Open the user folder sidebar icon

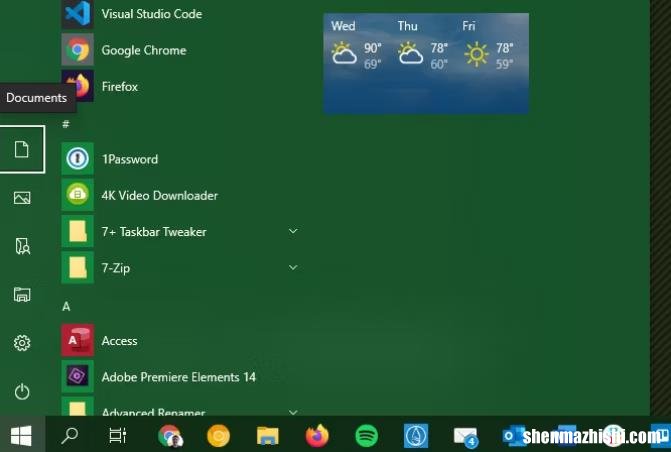tap(22, 246)
